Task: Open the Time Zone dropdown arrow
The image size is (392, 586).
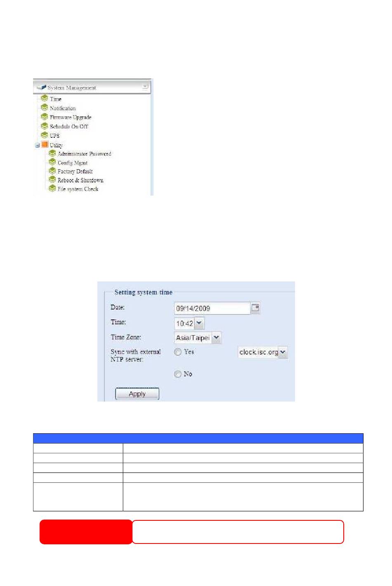Action: coord(217,338)
